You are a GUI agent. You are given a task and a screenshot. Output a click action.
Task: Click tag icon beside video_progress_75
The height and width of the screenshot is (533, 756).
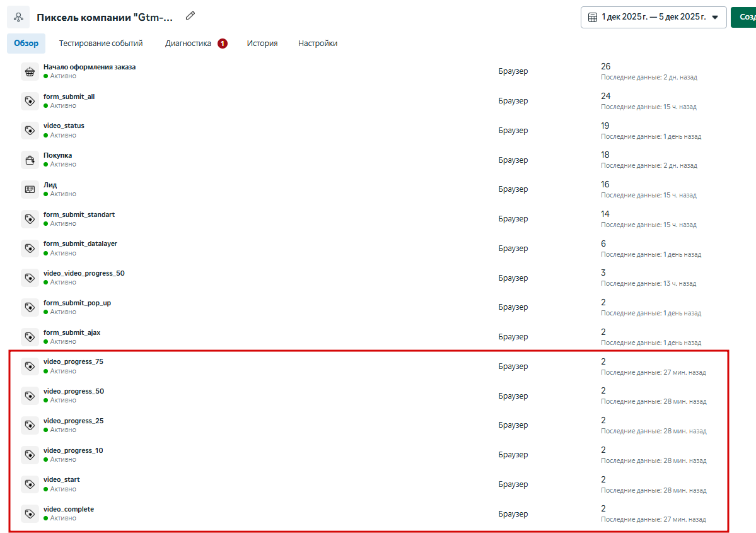(x=30, y=366)
